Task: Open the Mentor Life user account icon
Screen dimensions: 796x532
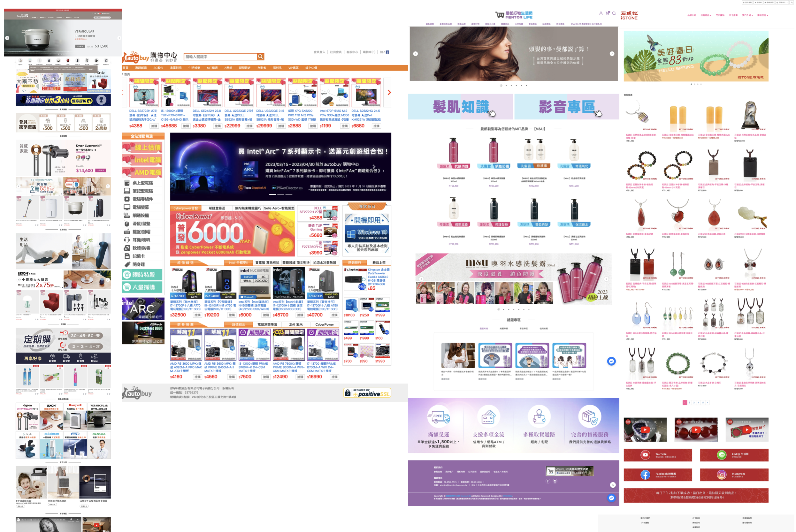Action: click(x=601, y=13)
